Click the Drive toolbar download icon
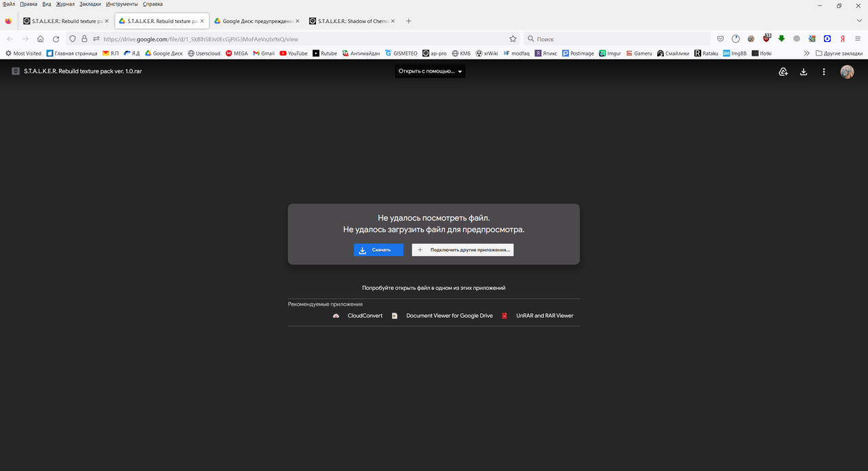The width and height of the screenshot is (868, 471). 804,72
